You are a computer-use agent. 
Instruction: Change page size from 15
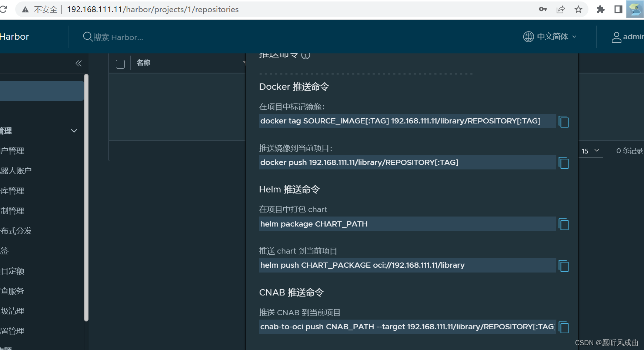[x=590, y=151]
